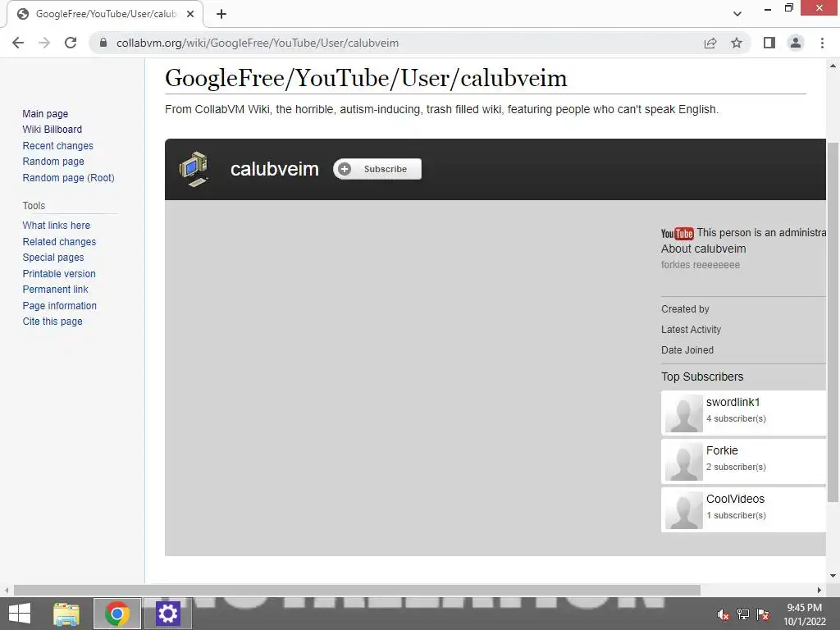The width and height of the screenshot is (840, 630).
Task: Close the GoogleFree/YouTube tab
Action: click(190, 14)
